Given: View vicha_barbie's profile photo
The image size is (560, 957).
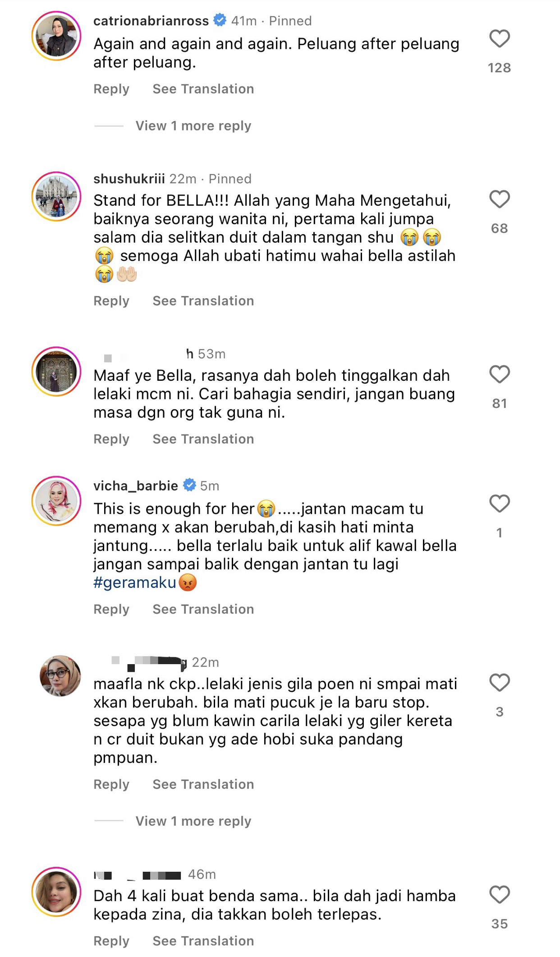Looking at the screenshot, I should coord(56,501).
